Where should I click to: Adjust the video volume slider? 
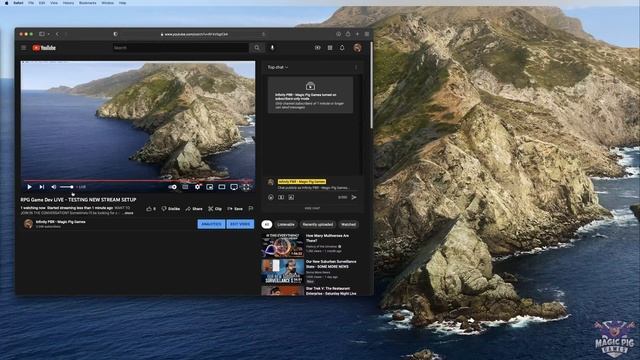[67, 187]
